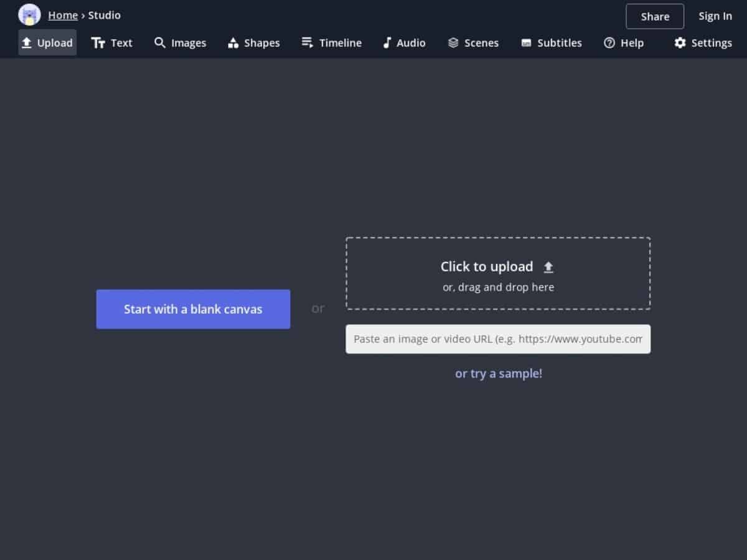Select the Upload toolbar item
Viewport: 747px width, 560px height.
coord(47,42)
